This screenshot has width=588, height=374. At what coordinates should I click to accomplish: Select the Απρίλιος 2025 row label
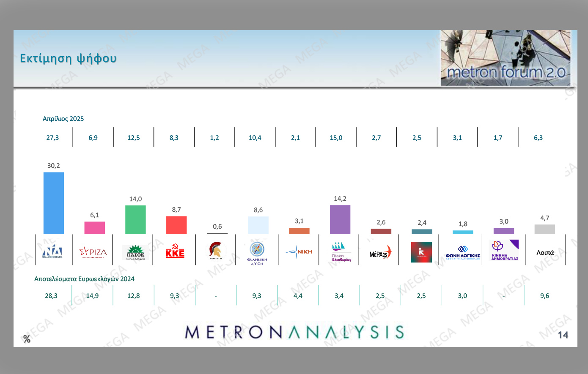63,119
